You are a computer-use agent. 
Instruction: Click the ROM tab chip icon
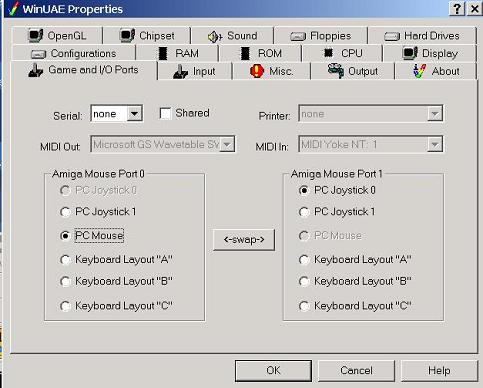[x=245, y=53]
